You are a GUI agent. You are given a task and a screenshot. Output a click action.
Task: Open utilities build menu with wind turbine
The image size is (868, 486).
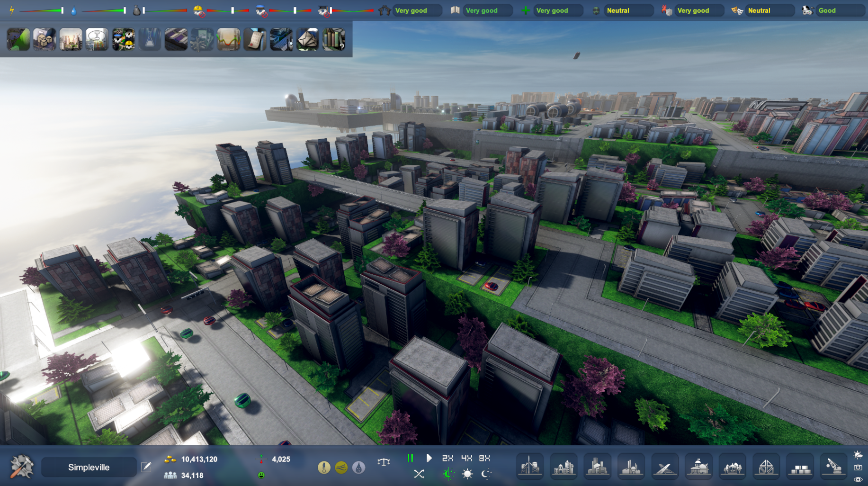[x=530, y=466]
